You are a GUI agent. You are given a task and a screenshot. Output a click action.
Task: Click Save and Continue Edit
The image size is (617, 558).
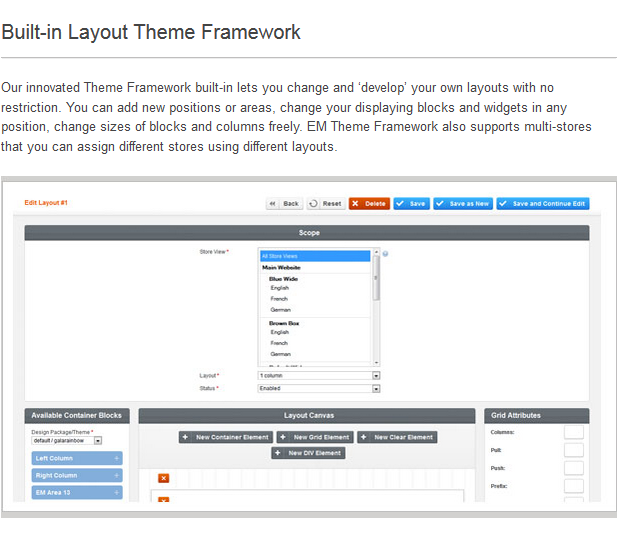542,203
